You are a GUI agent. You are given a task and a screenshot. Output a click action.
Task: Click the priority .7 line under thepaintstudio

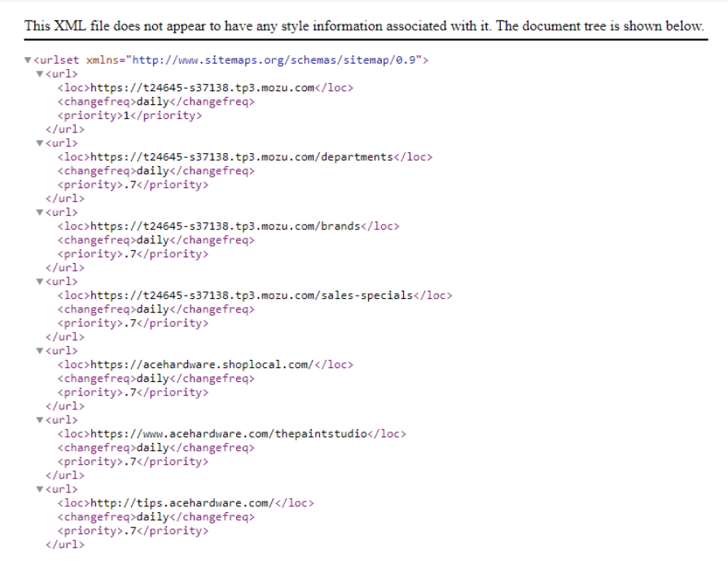pos(133,462)
